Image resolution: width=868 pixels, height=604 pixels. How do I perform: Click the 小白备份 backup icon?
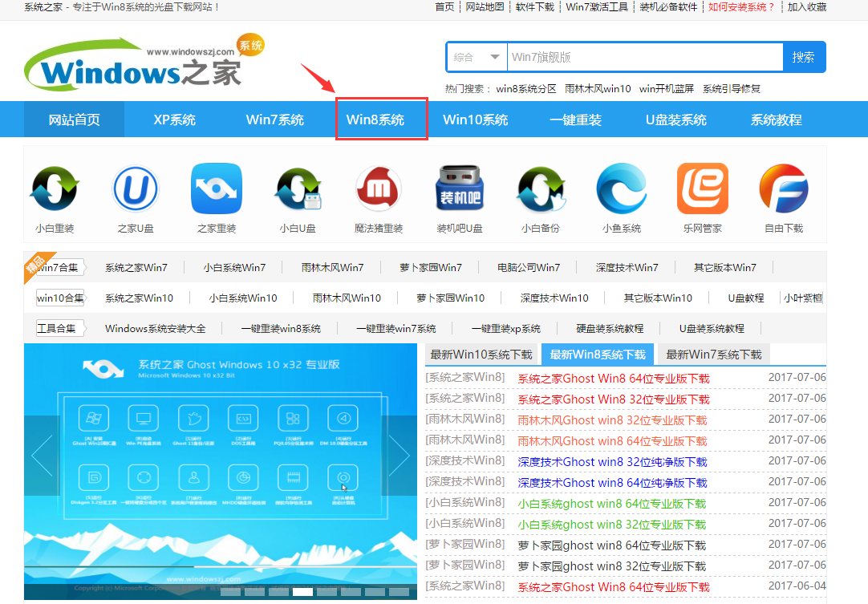click(540, 188)
